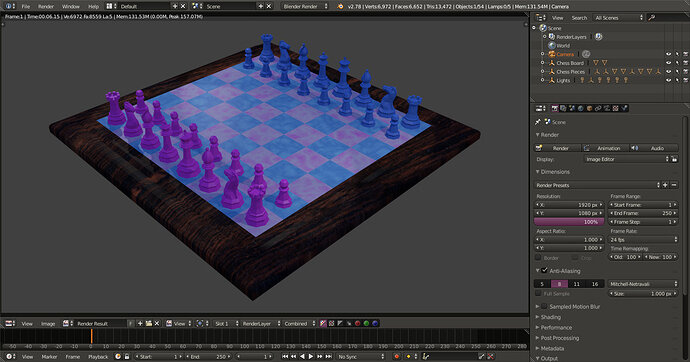Click the 100% resolution percentage slider

click(x=569, y=222)
